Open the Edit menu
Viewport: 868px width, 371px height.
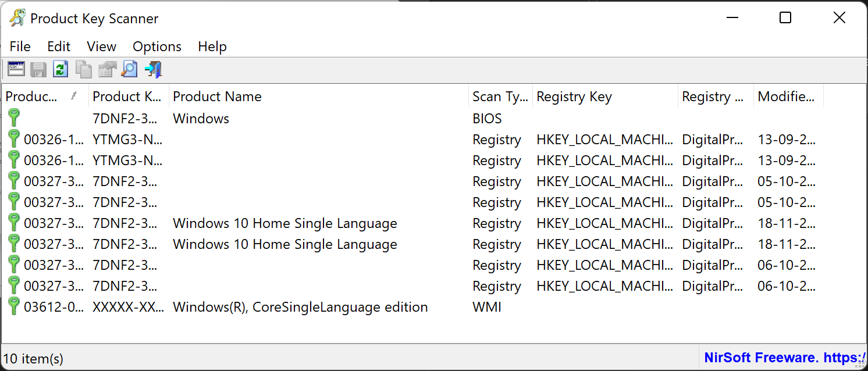(59, 47)
